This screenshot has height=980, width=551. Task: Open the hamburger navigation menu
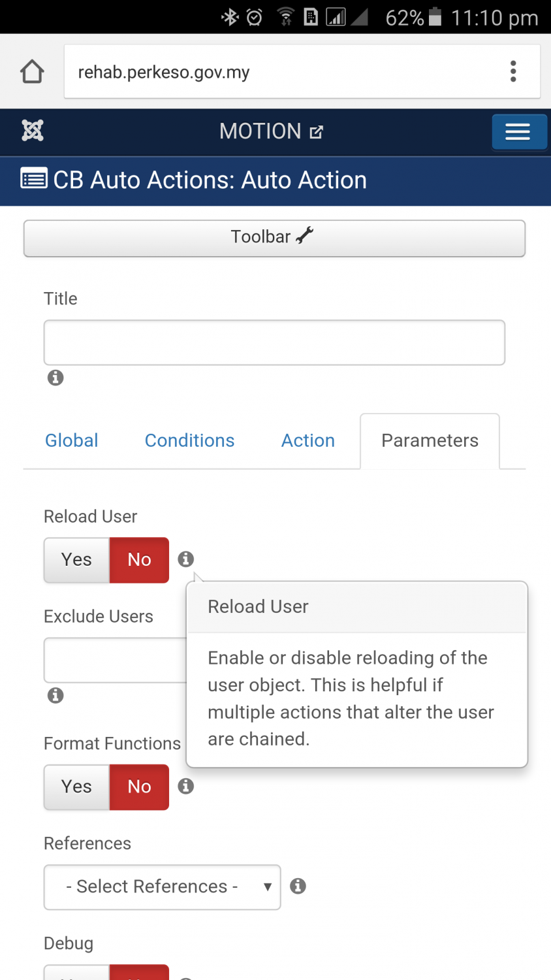518,132
